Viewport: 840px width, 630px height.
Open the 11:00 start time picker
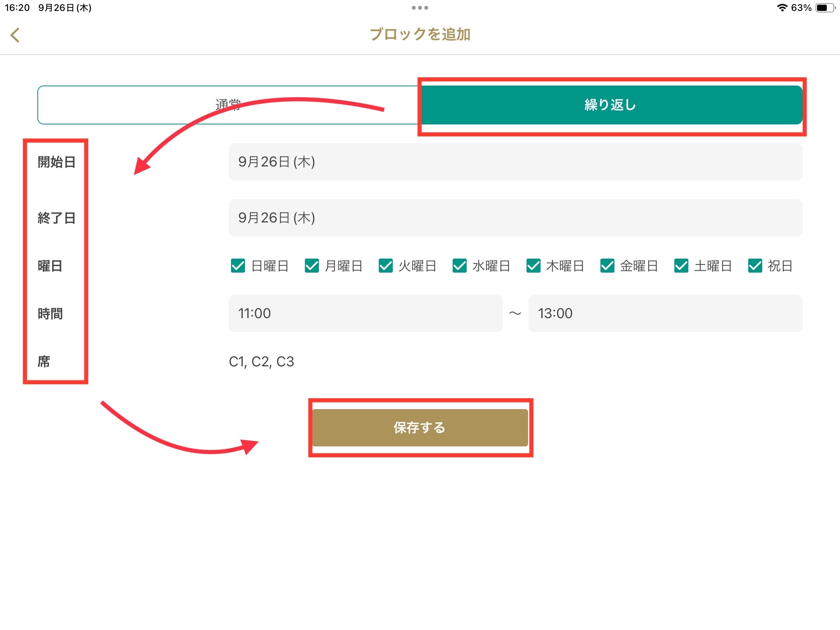click(x=366, y=313)
